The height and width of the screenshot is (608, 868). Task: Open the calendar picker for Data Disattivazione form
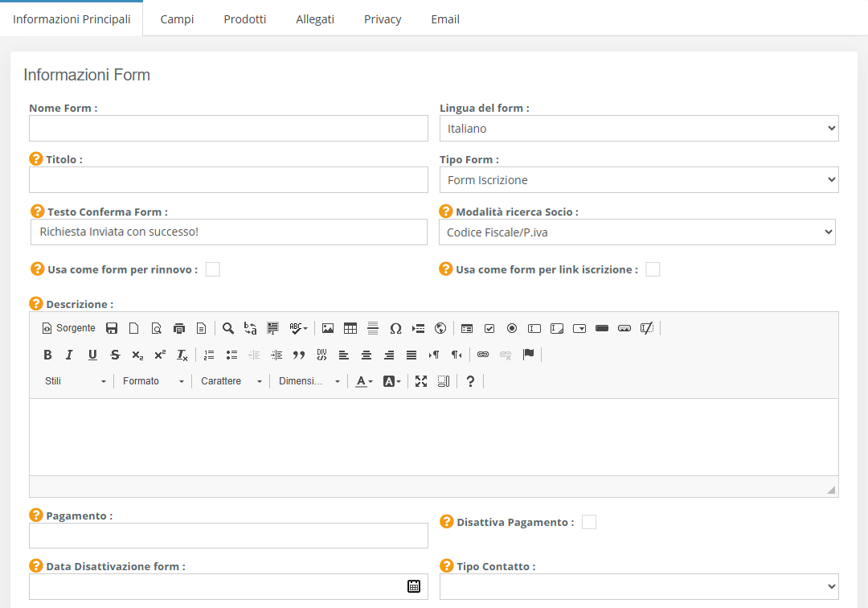[x=414, y=586]
